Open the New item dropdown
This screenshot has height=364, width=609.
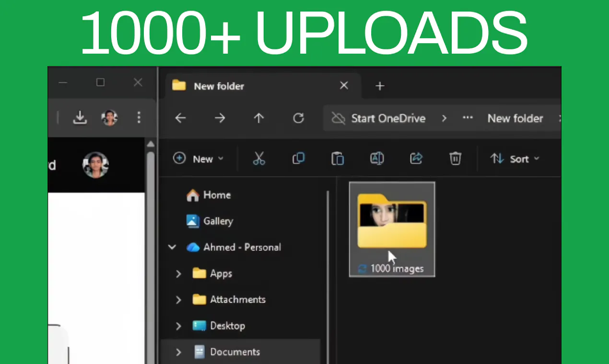pyautogui.click(x=199, y=159)
